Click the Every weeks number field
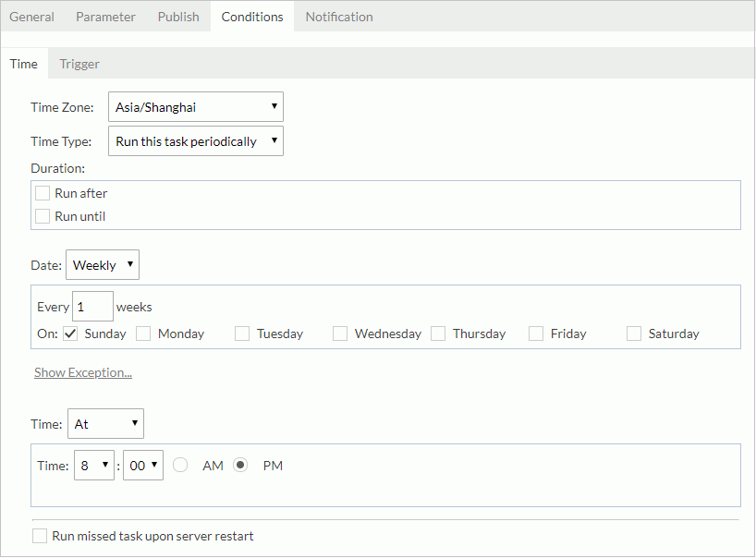Image resolution: width=756 pixels, height=558 pixels. 92,307
